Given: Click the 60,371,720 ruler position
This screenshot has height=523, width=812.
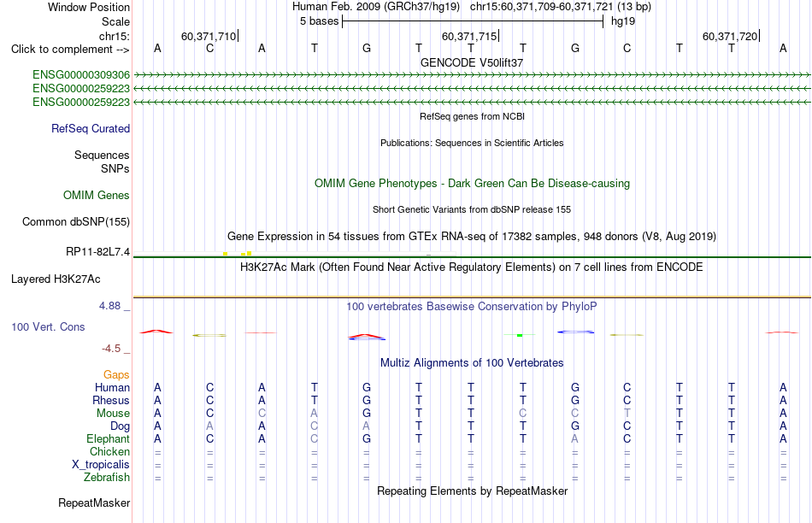Looking at the screenshot, I should click(730, 36).
